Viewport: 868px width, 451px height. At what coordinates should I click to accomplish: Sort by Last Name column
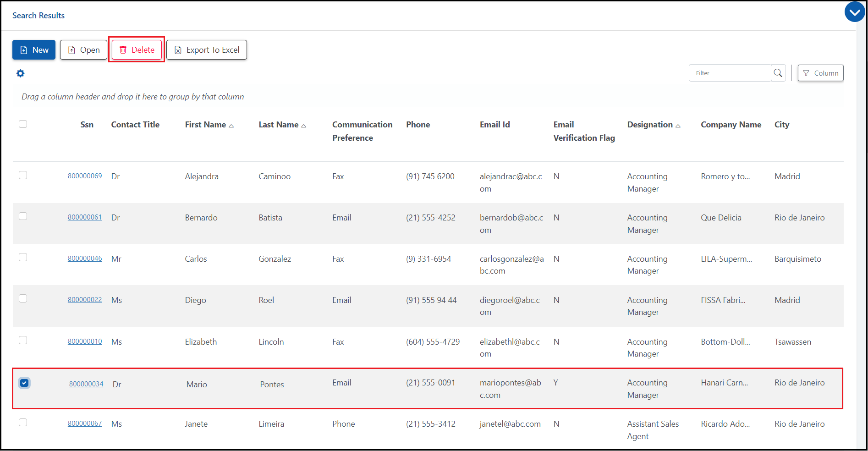click(x=279, y=125)
